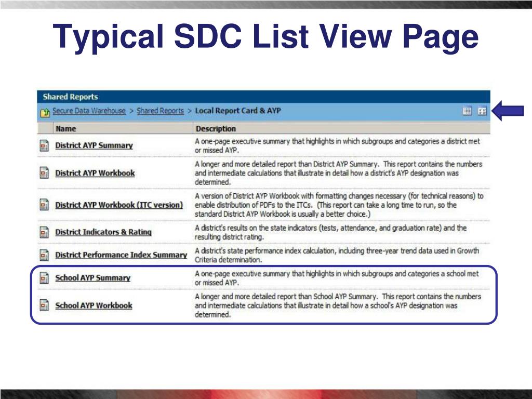The width and height of the screenshot is (532, 399).
Task: Click report icon beside District AYP Summary
Action: [x=44, y=145]
